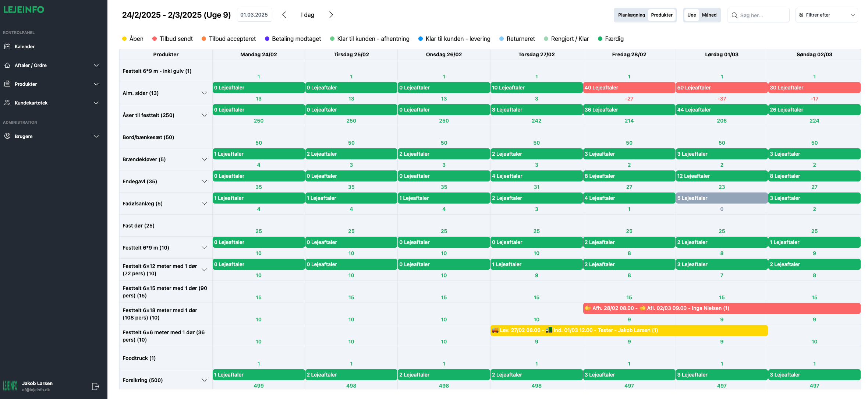Click the logout icon next to Jakob Larsen
Viewport: 868px width, 399px height.
(x=95, y=386)
